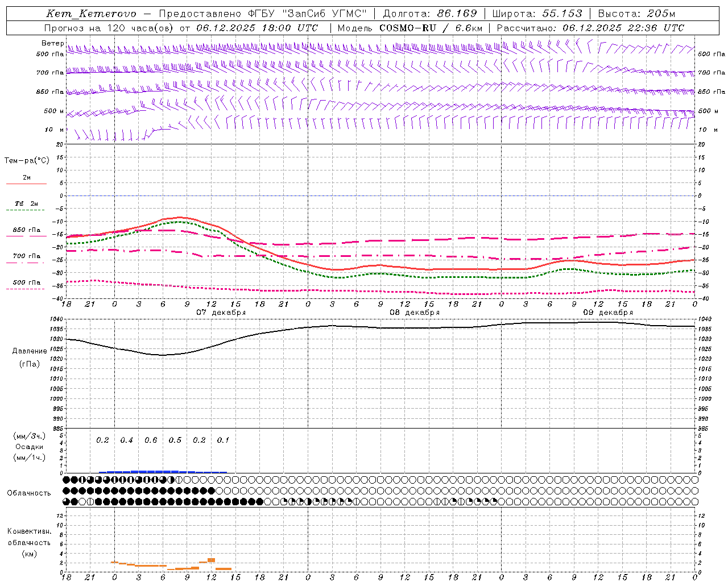The width and height of the screenshot is (728, 582).
Task: Select the Td 2м dew point legend entry
Action: [26, 203]
